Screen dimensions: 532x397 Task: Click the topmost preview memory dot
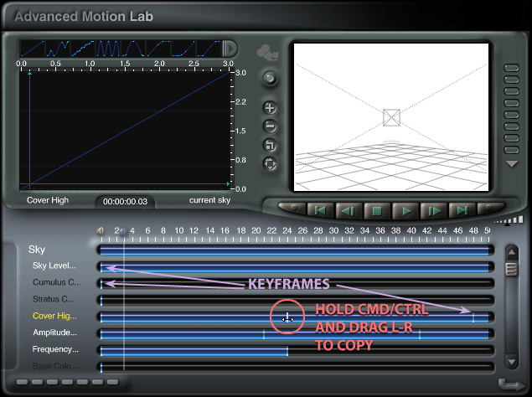[512, 68]
